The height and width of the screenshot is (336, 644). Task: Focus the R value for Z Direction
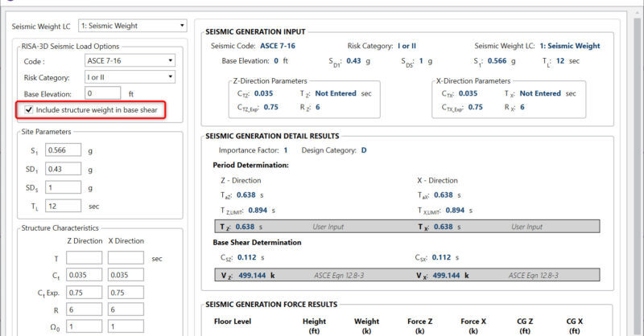tap(85, 310)
